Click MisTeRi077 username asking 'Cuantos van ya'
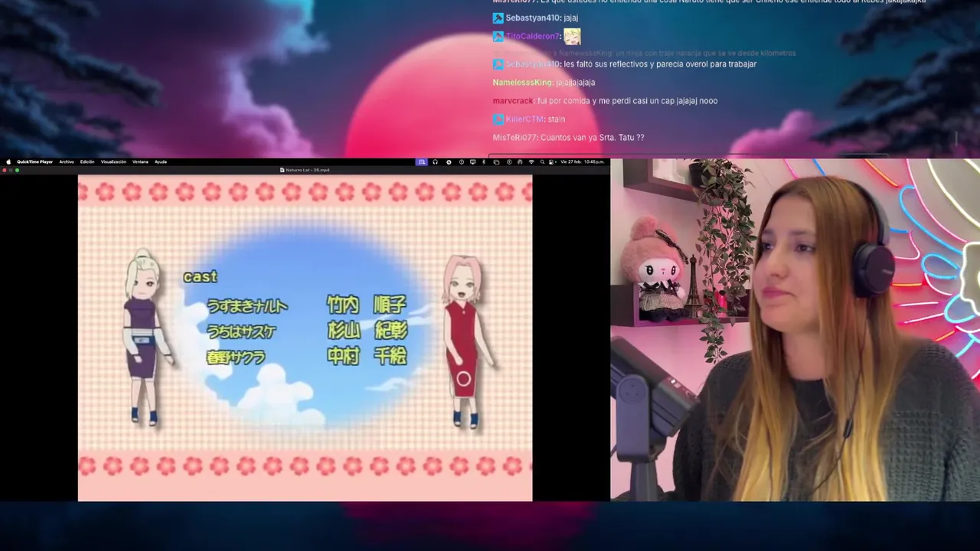This screenshot has width=980, height=551. 514,137
